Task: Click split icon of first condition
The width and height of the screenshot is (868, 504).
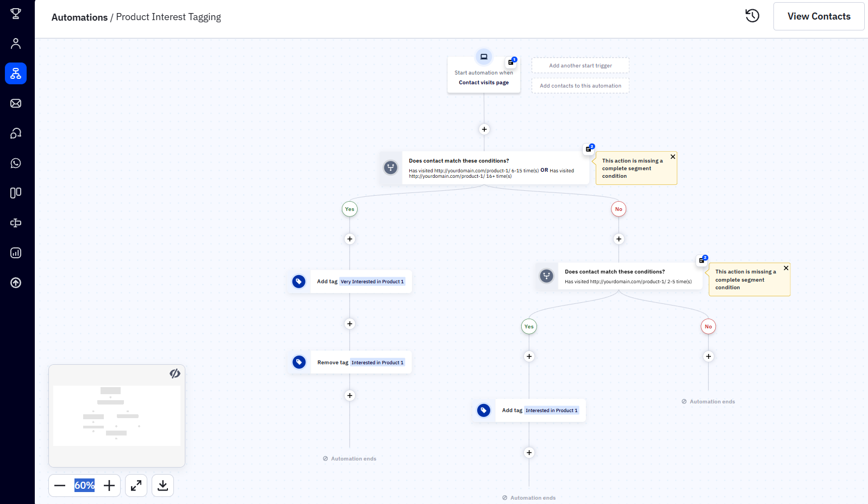Action: [391, 167]
